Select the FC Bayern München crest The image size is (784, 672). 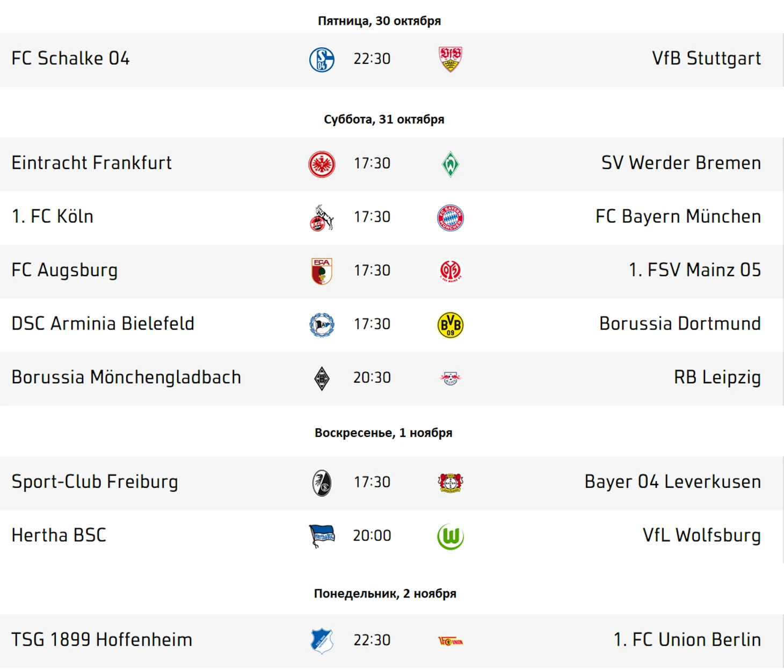pyautogui.click(x=450, y=218)
